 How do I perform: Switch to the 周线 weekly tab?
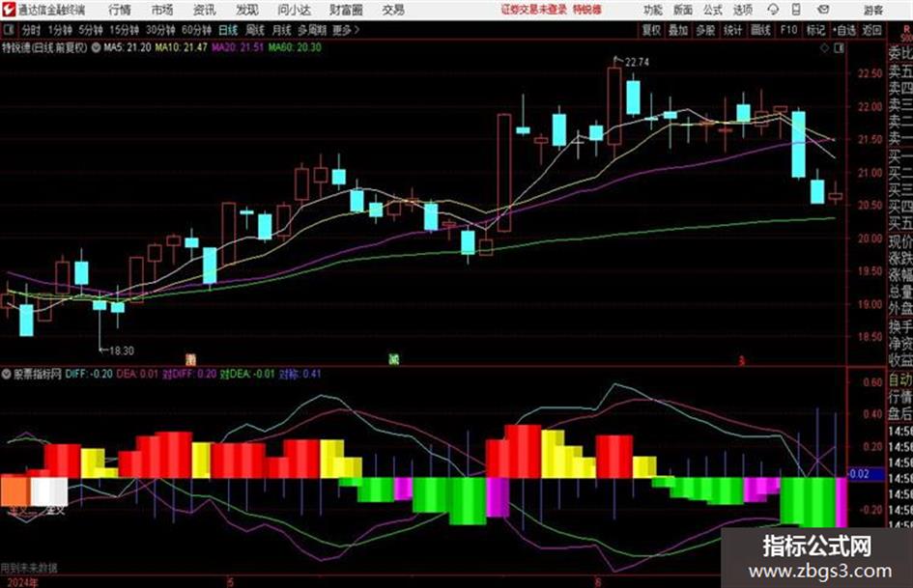(254, 30)
